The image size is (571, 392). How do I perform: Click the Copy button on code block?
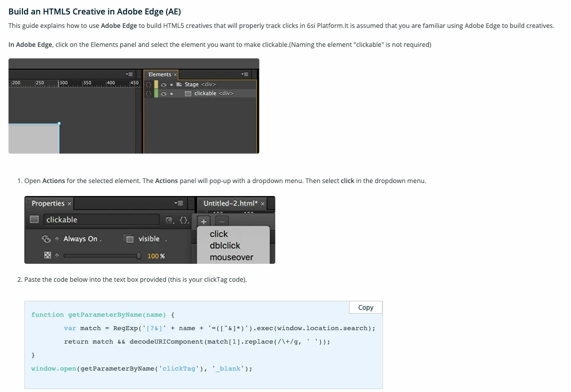tap(366, 308)
